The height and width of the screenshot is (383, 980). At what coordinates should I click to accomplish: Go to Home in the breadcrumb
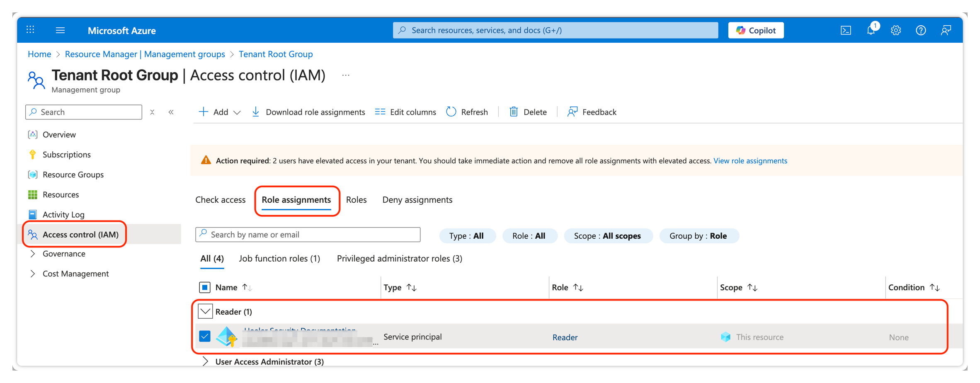(39, 54)
